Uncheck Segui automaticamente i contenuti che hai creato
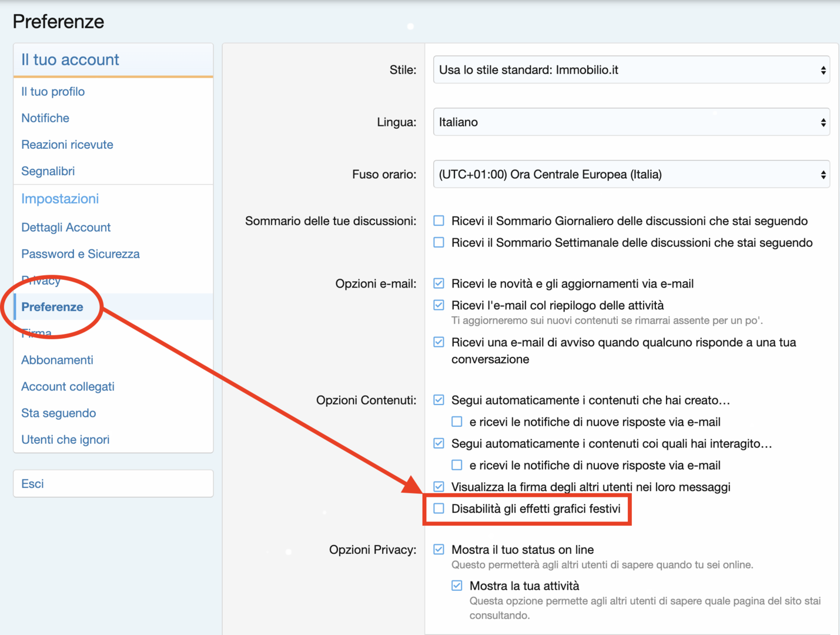Image resolution: width=840 pixels, height=635 pixels. [x=439, y=400]
